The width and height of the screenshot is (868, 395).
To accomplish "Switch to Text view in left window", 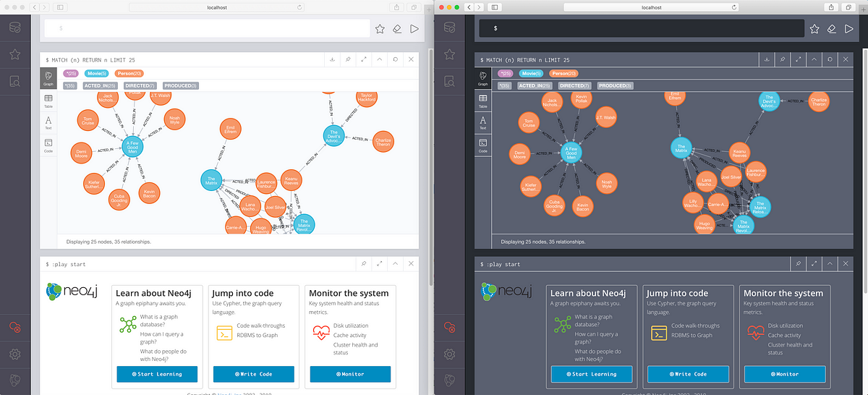I will point(48,123).
